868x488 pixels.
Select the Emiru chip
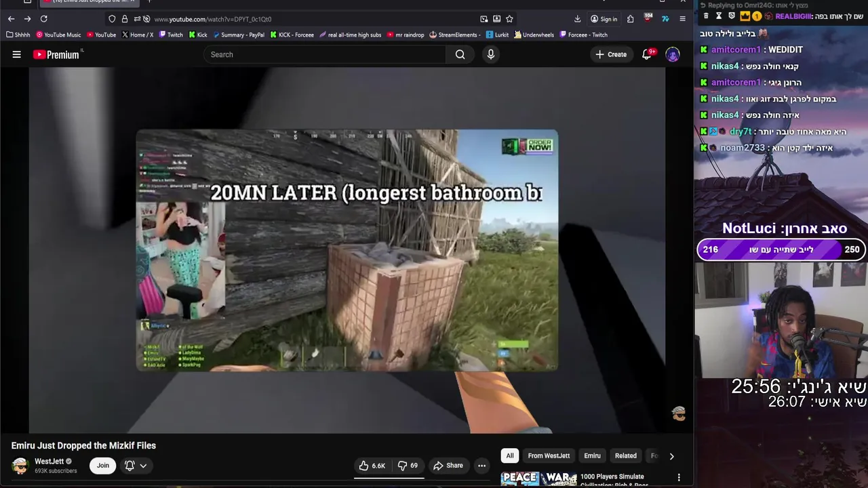coord(593,455)
